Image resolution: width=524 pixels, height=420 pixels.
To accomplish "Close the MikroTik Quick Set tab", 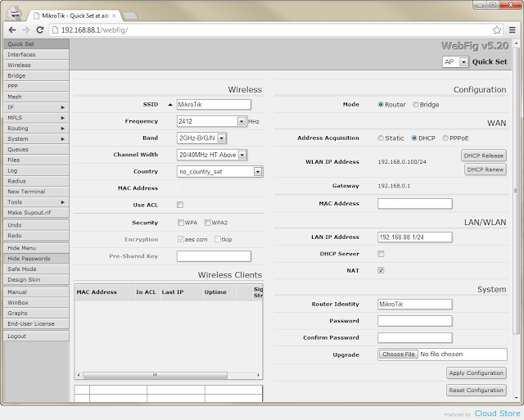I will click(114, 16).
